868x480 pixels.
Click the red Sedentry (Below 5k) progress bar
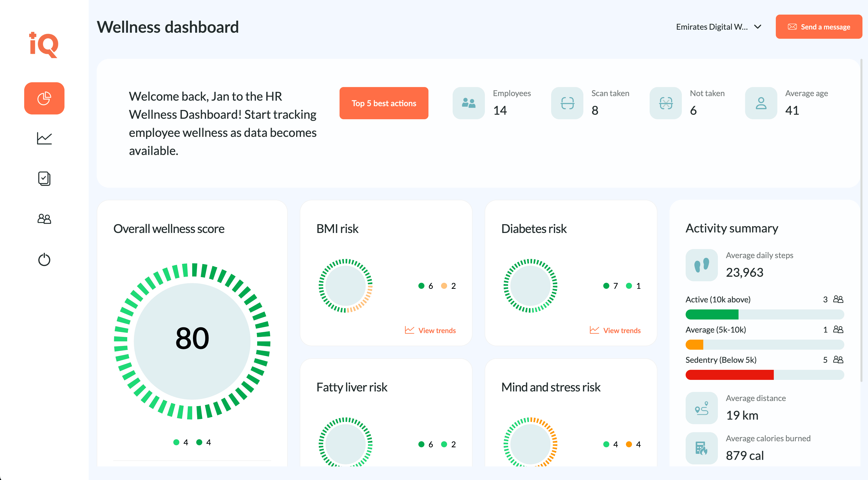tap(729, 375)
